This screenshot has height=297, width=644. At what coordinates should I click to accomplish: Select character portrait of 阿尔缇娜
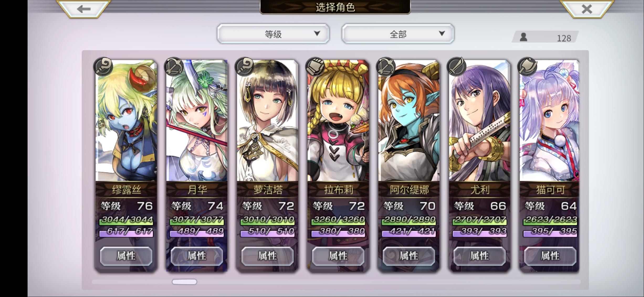pyautogui.click(x=409, y=121)
